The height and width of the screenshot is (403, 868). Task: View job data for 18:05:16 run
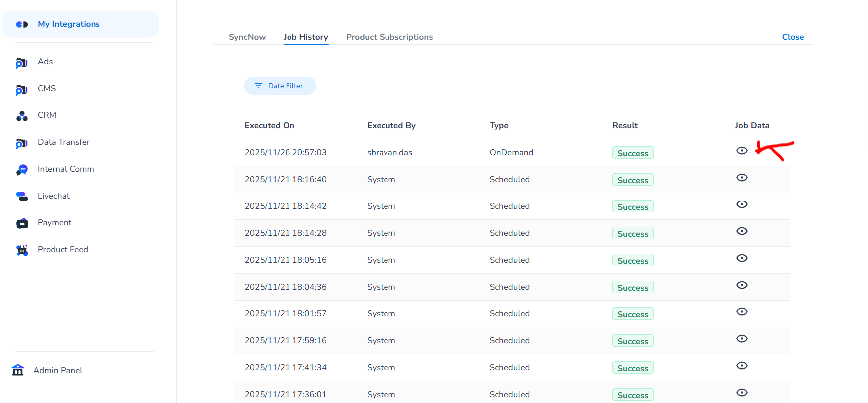pos(742,258)
